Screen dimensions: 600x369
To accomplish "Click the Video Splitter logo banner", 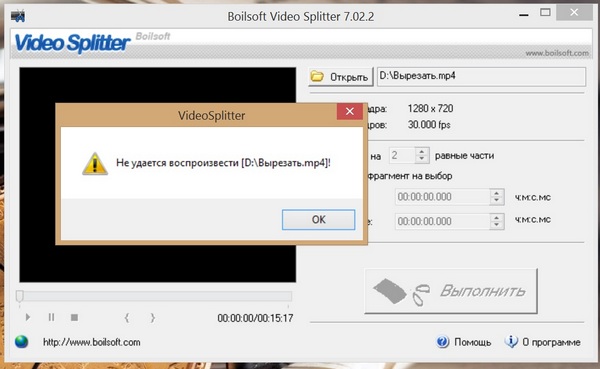I will click(72, 43).
